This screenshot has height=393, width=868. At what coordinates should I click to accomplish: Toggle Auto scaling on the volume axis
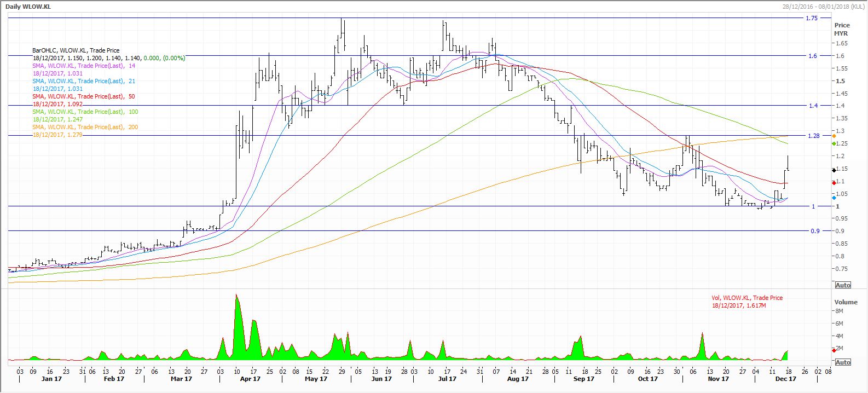tap(843, 362)
